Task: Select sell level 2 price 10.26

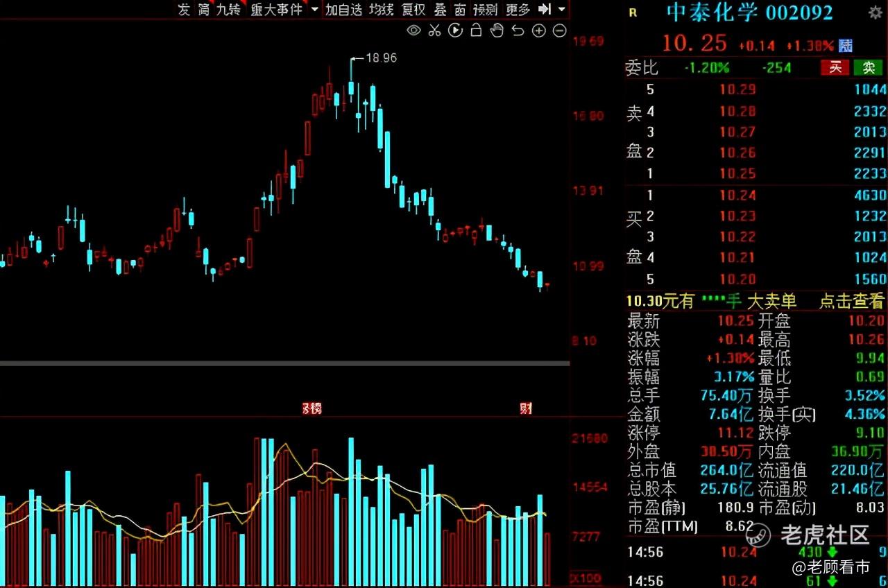Action: pos(737,153)
